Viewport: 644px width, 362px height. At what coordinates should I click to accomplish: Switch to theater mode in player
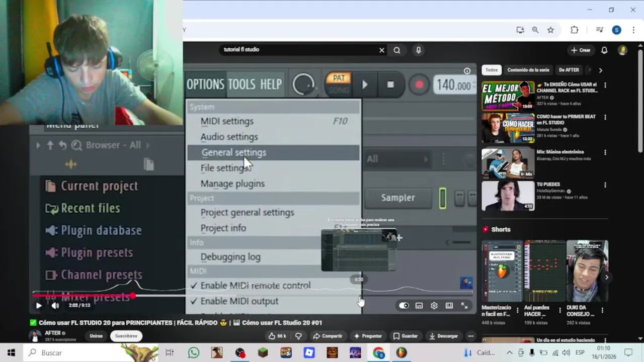[x=449, y=305]
